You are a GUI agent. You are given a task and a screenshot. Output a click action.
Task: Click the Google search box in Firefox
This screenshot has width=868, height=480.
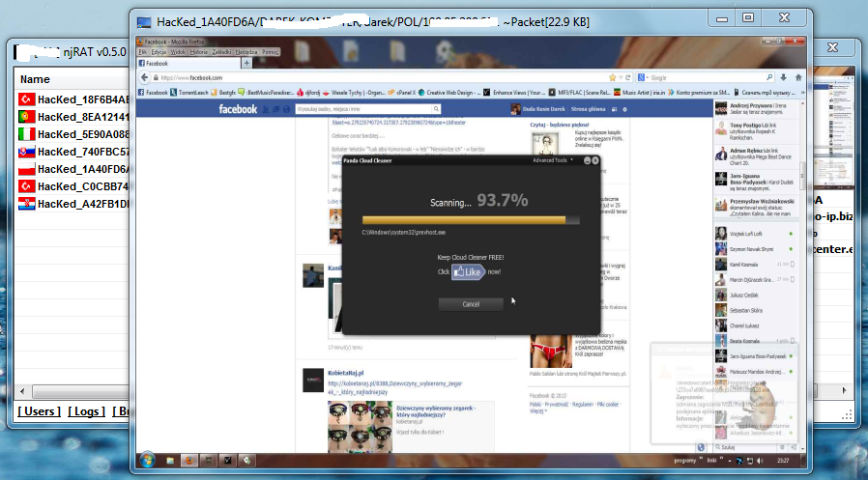tap(708, 78)
